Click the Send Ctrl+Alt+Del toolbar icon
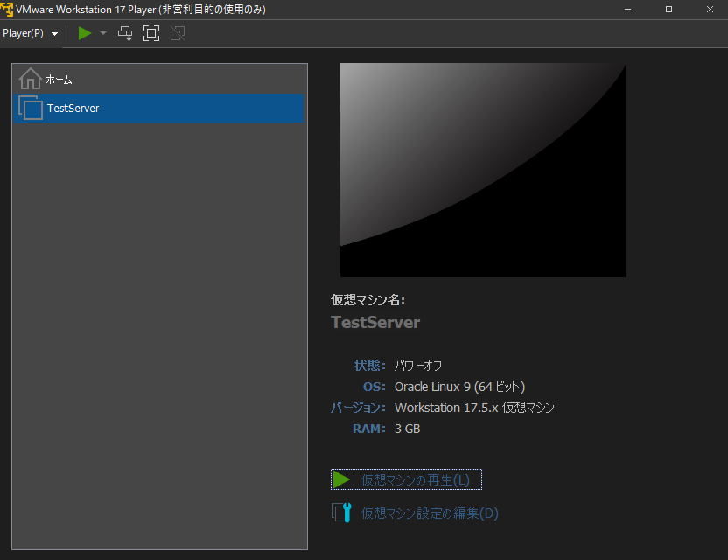This screenshot has width=728, height=560. [125, 33]
